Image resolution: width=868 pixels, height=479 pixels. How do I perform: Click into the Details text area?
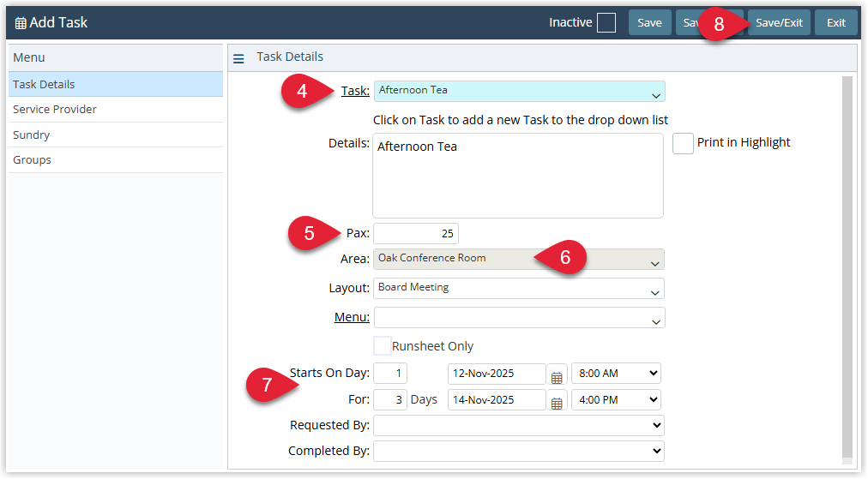[x=518, y=176]
